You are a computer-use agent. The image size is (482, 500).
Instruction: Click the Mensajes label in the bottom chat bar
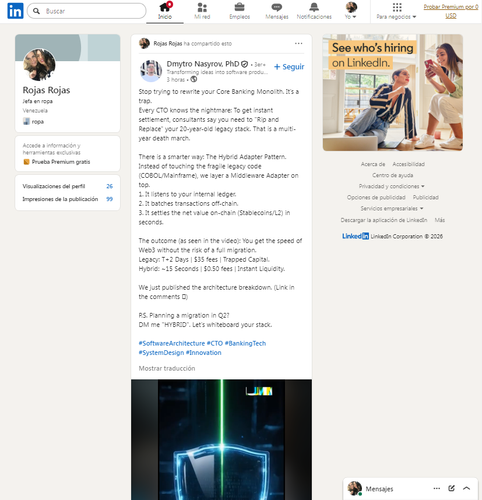pos(379,489)
